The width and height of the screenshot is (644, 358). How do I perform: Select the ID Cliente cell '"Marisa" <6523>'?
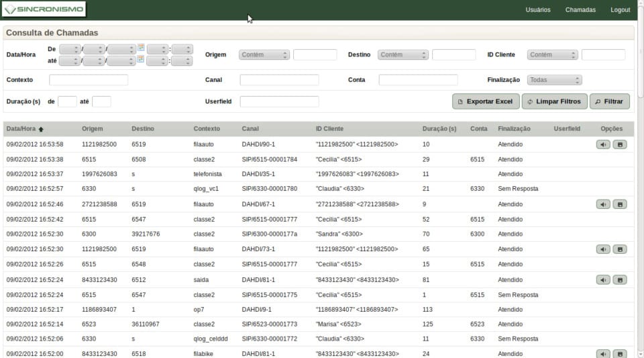[338, 324]
